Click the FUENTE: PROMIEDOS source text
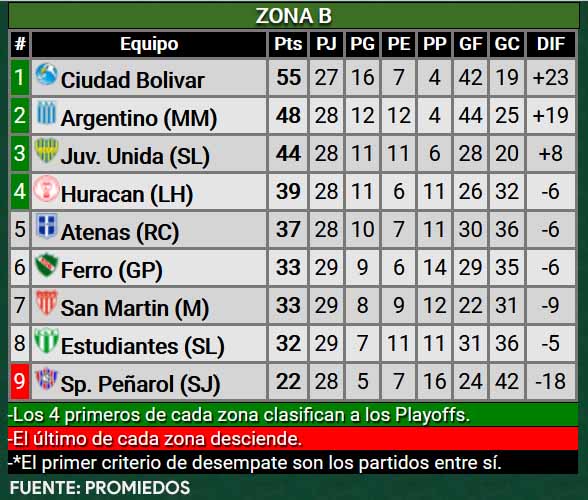 click(100, 488)
